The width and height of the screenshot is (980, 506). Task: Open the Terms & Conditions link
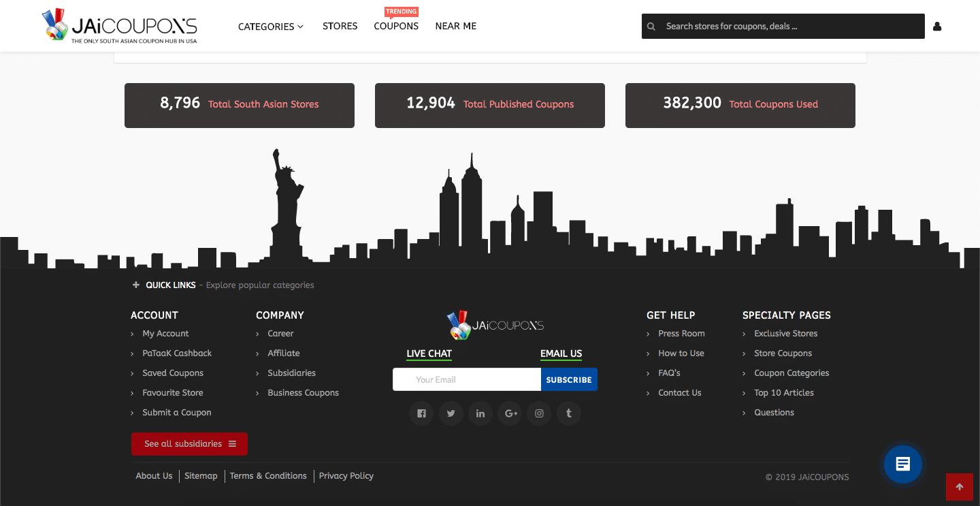coord(268,476)
